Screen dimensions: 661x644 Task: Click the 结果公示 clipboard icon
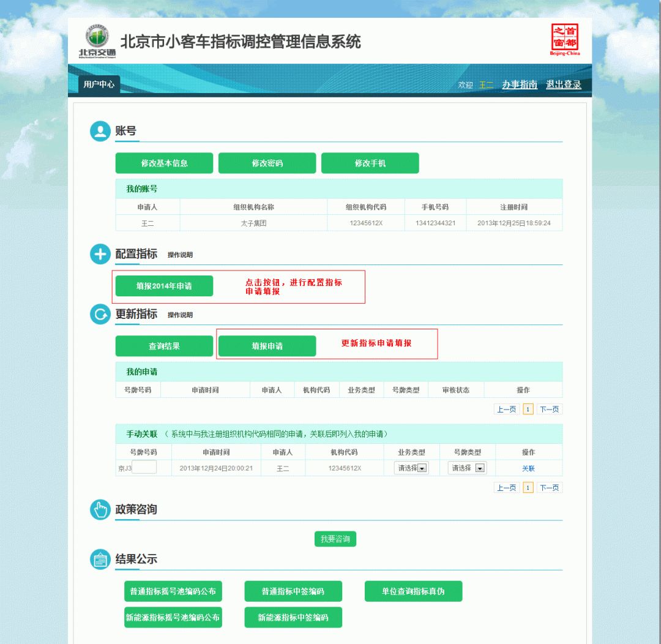pyautogui.click(x=100, y=559)
